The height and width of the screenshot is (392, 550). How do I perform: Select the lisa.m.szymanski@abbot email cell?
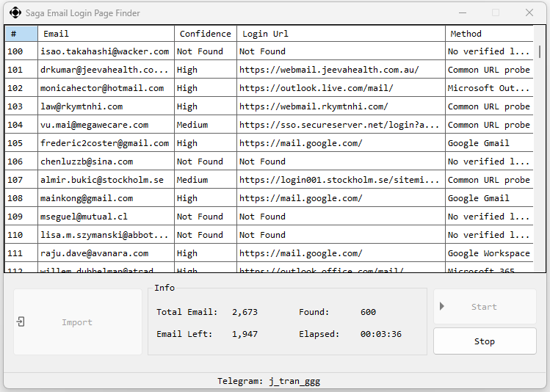pyautogui.click(x=106, y=235)
